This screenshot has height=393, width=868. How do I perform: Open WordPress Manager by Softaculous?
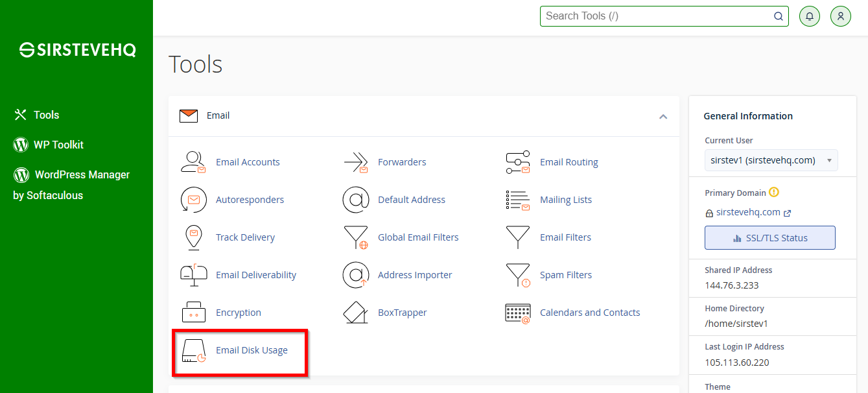tap(71, 185)
